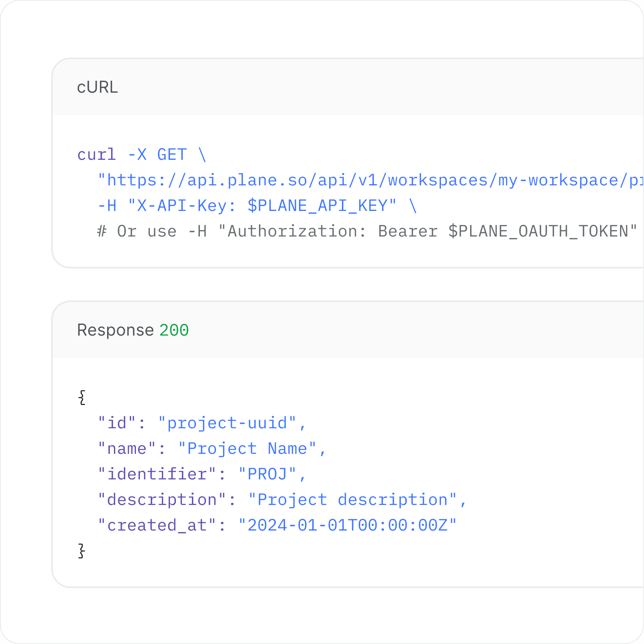Click the $PLANE_API_KEY variable text

pos(320,205)
